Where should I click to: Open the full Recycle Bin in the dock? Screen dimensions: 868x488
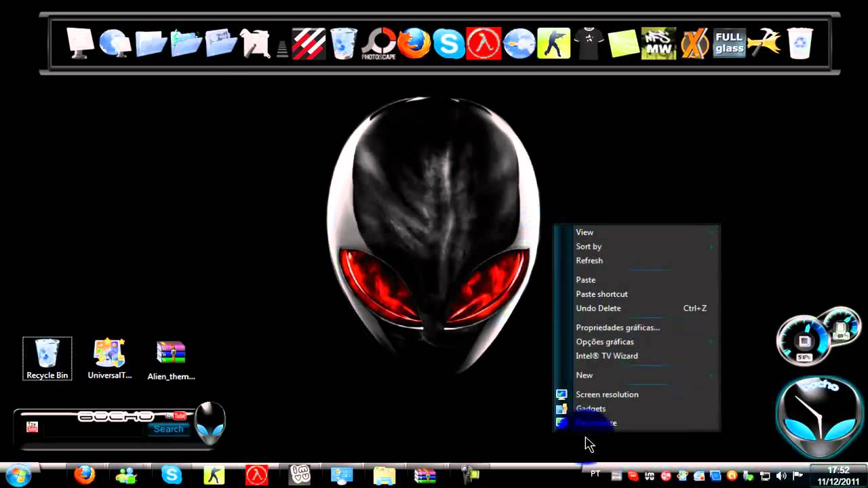coord(344,43)
